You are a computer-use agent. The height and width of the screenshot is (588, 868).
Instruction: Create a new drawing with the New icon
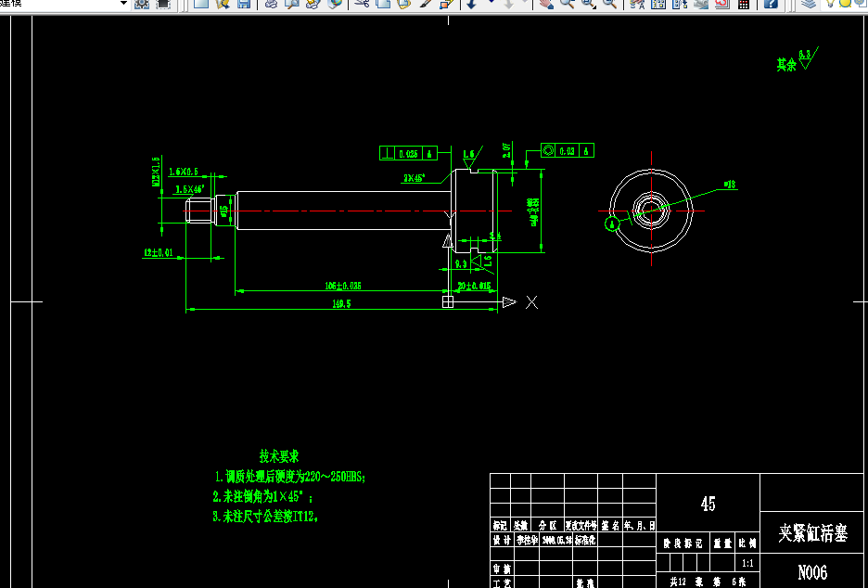pyautogui.click(x=201, y=4)
